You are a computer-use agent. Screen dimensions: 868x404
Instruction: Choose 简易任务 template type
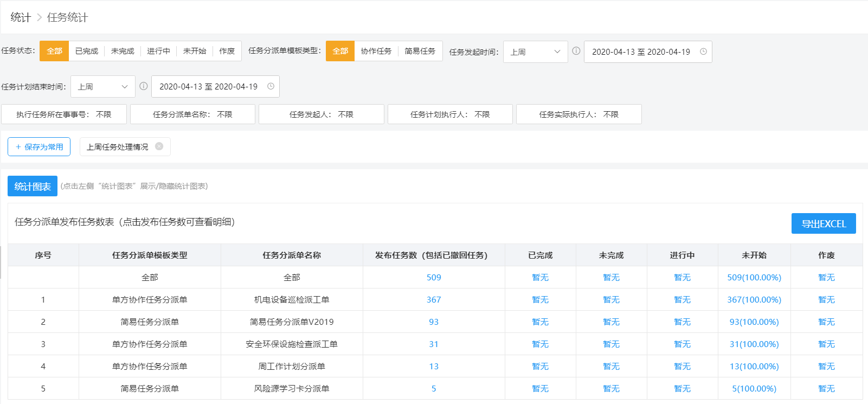(420, 51)
